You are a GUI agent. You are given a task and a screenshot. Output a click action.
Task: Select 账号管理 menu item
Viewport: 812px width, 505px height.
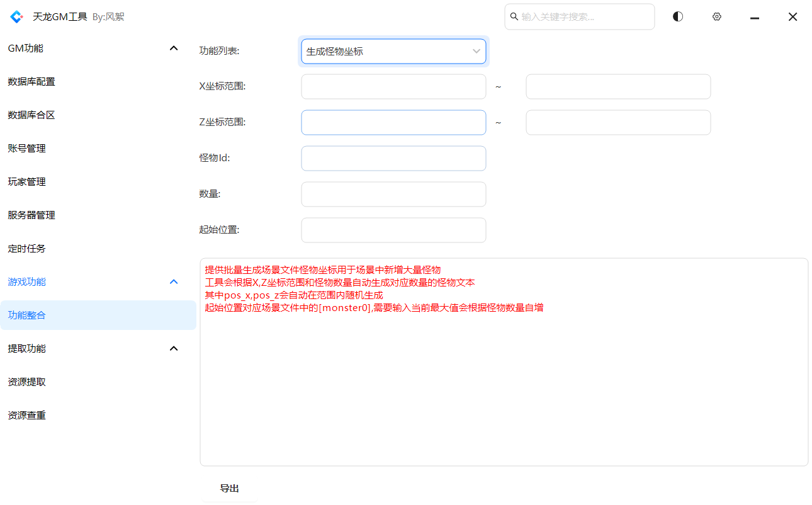(x=26, y=149)
